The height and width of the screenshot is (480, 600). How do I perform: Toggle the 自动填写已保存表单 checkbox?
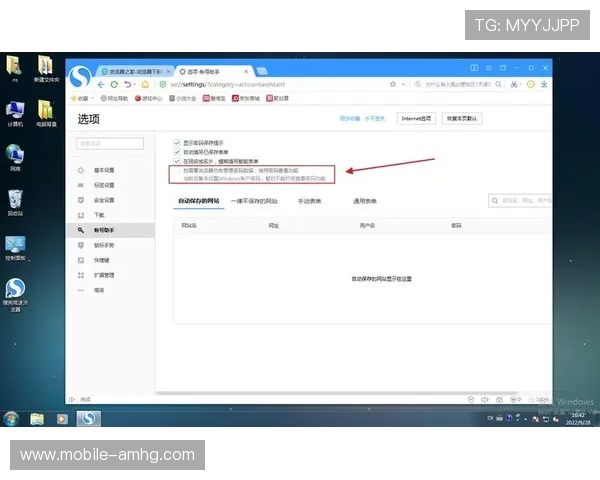coord(177,152)
